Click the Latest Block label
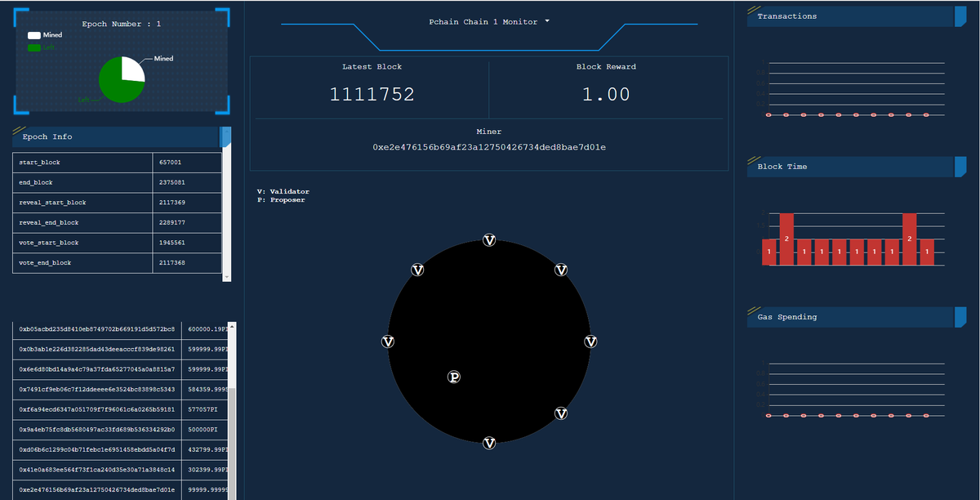Screen dimensions: 980x500 [372, 67]
